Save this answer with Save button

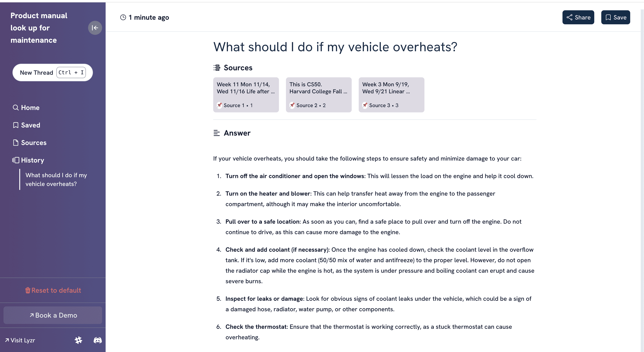(615, 17)
